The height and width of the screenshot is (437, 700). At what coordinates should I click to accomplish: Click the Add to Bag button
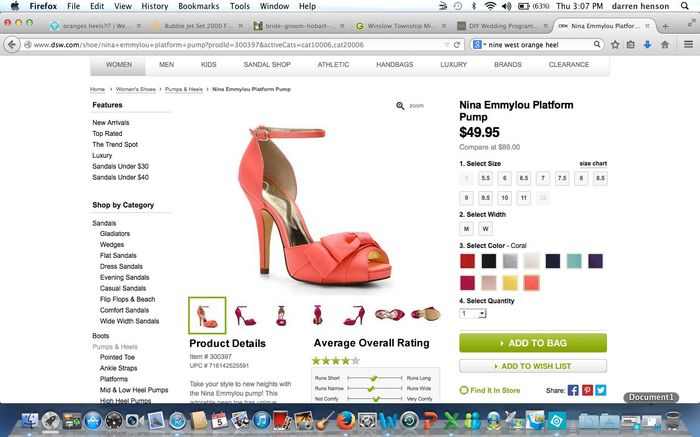tap(532, 343)
